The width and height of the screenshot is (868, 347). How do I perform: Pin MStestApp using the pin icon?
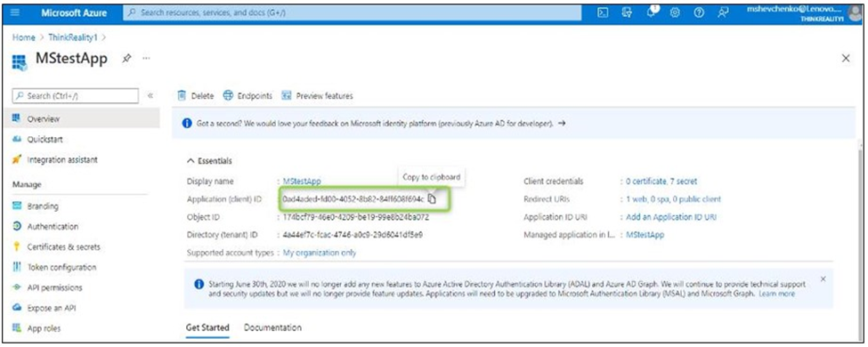(x=126, y=58)
